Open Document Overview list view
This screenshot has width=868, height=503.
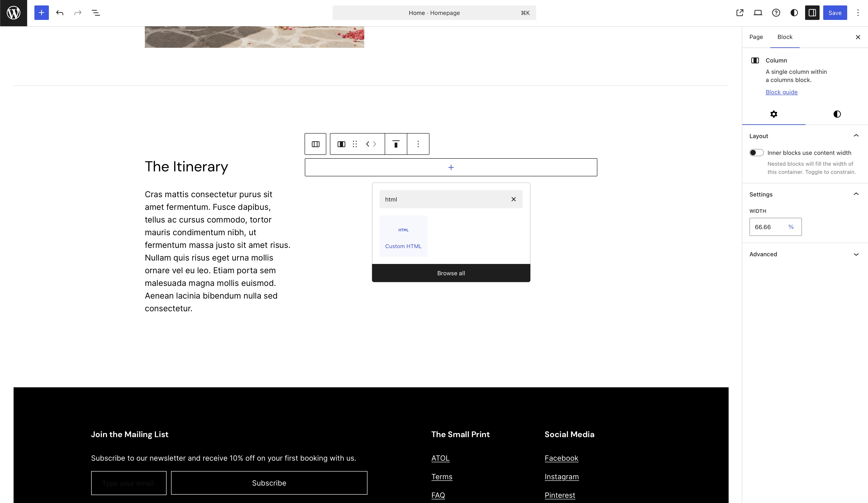tap(96, 13)
